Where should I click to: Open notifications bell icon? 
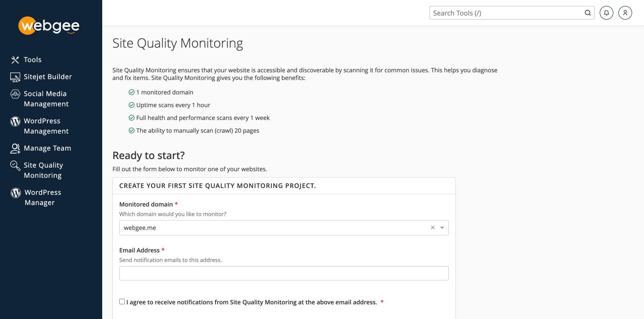[607, 13]
